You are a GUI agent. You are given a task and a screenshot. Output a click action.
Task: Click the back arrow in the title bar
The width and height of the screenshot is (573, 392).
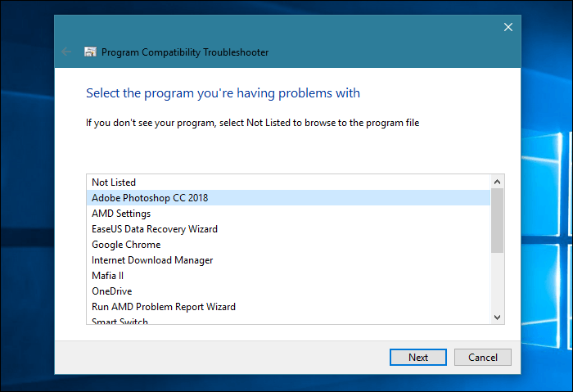point(66,52)
